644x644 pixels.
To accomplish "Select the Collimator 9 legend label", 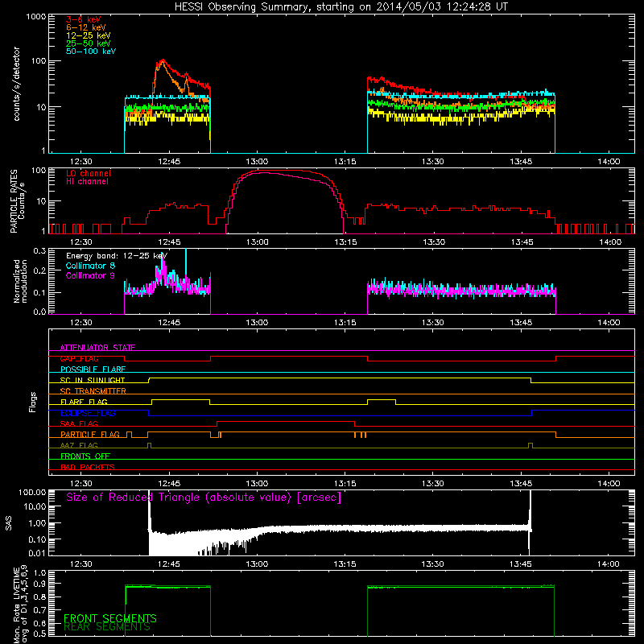I will (90, 275).
